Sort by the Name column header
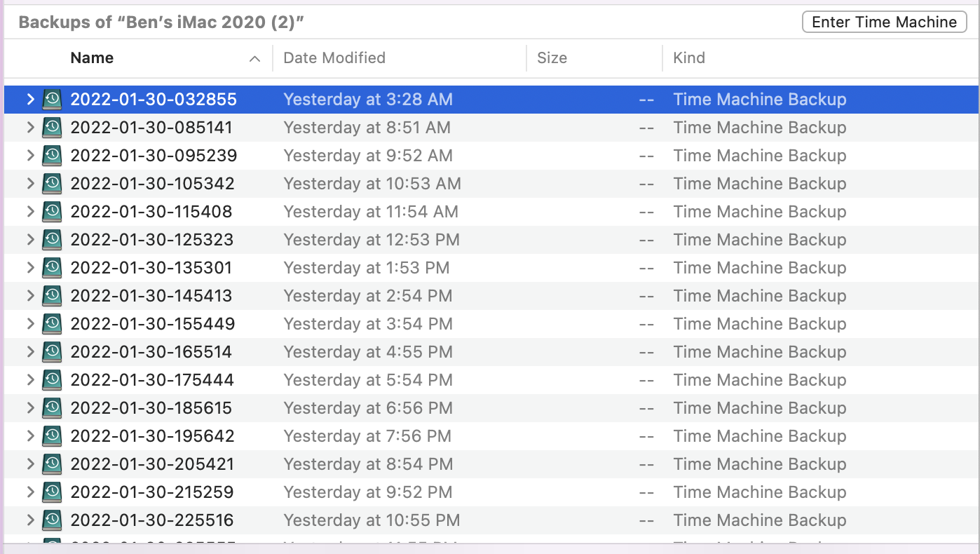980x554 pixels. click(92, 58)
